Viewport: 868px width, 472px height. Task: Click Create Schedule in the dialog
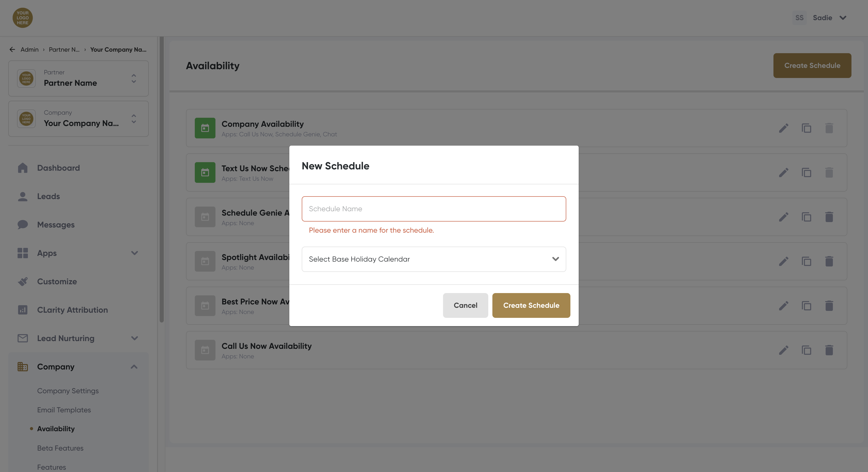531,305
